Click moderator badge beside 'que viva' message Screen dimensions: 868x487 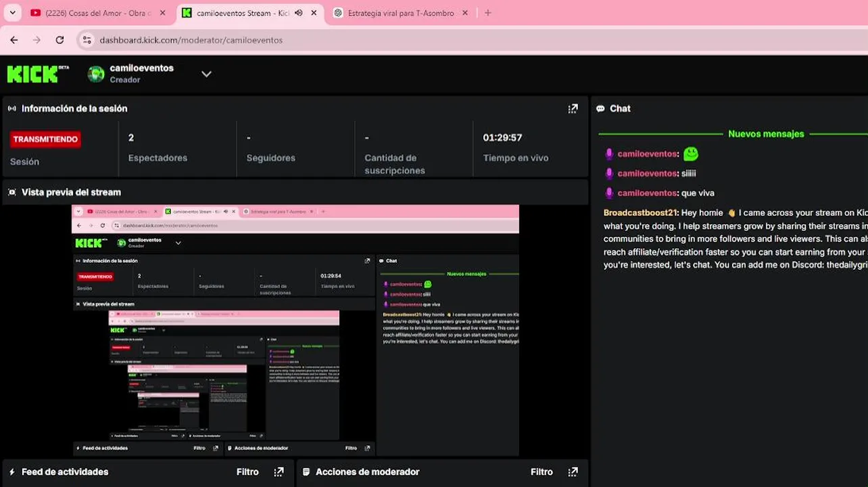[609, 193]
